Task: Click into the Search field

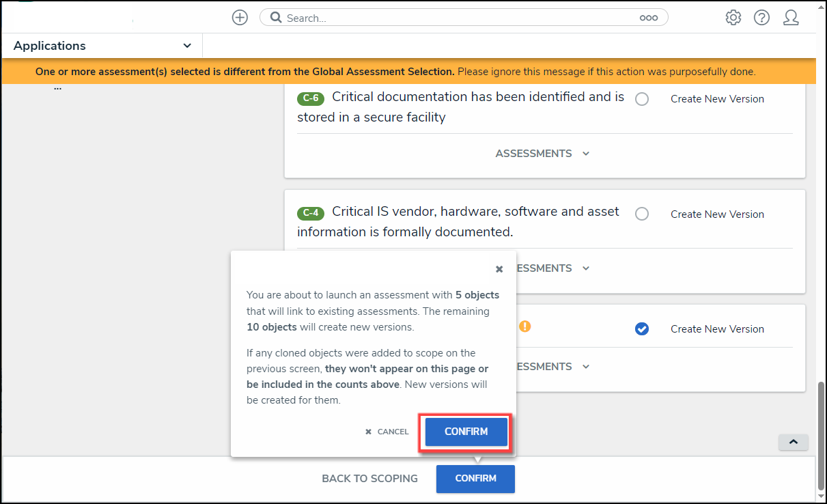Action: tap(458, 18)
